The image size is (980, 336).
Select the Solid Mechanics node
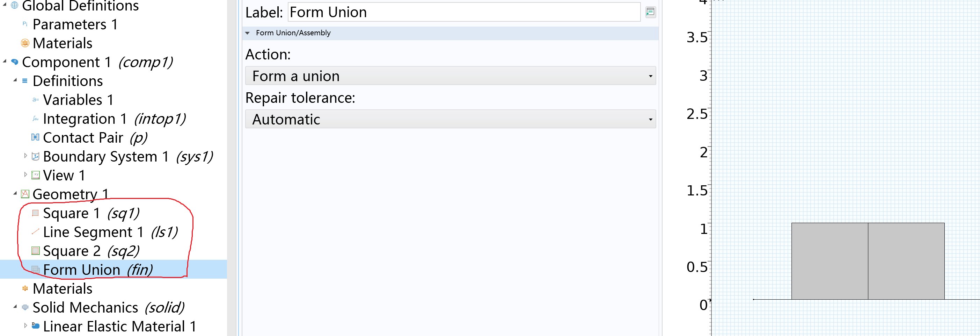pyautogui.click(x=108, y=307)
